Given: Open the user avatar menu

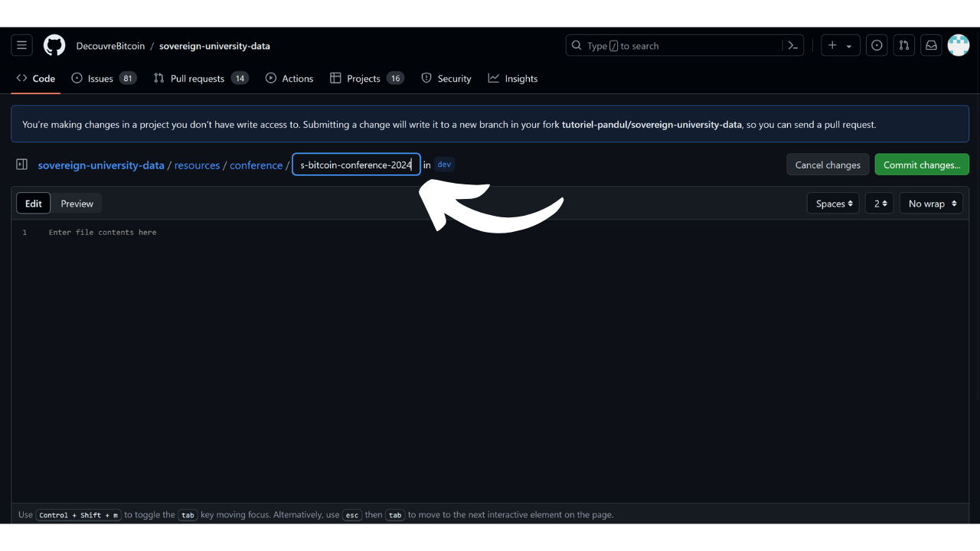Looking at the screenshot, I should (959, 46).
